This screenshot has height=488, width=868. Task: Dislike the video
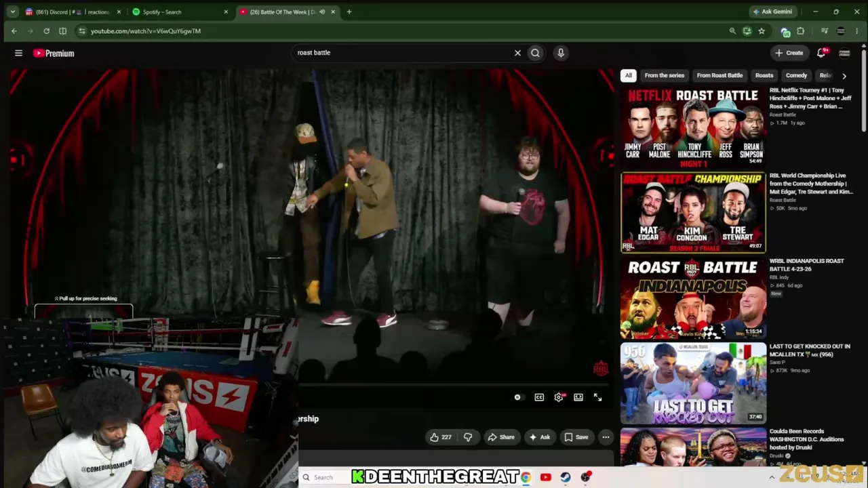[x=468, y=437]
